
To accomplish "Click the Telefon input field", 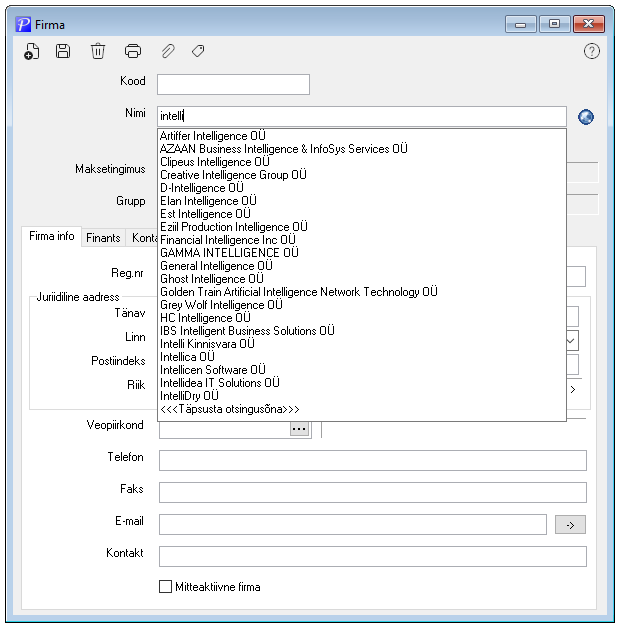I will coord(373,460).
